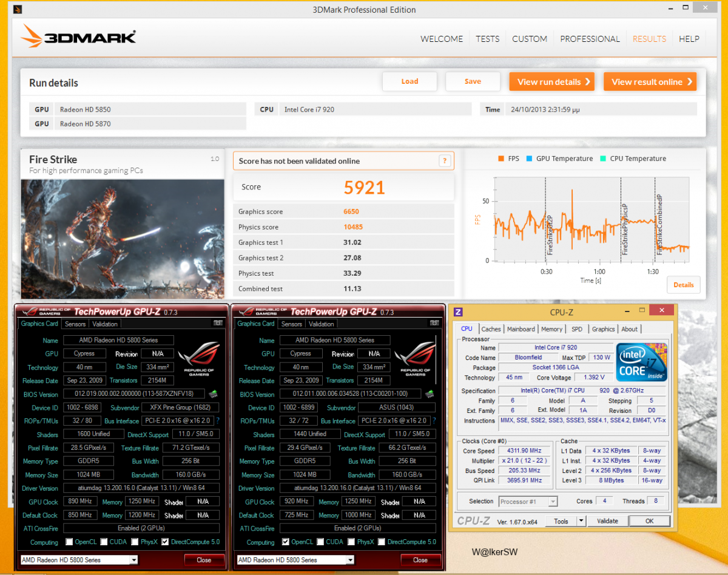Switch to CUSTOM in 3DMark navigation
Viewport: 728px width, 575px height.
(530, 39)
